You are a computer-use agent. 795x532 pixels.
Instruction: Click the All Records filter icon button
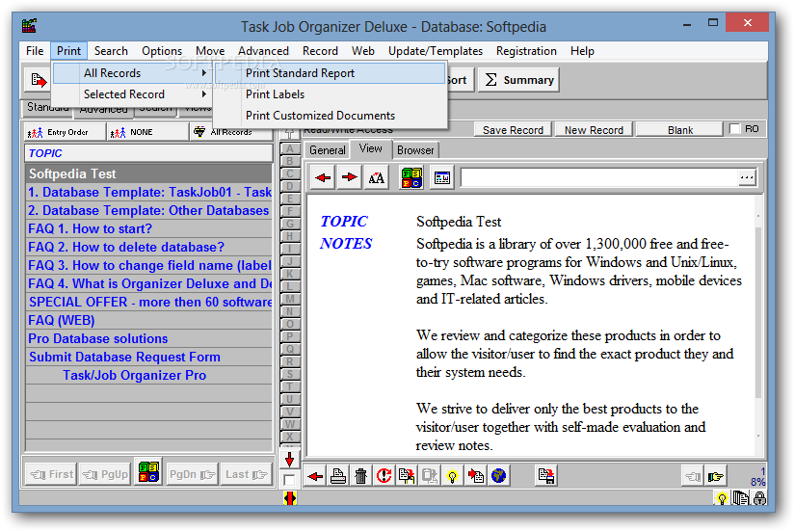(230, 132)
